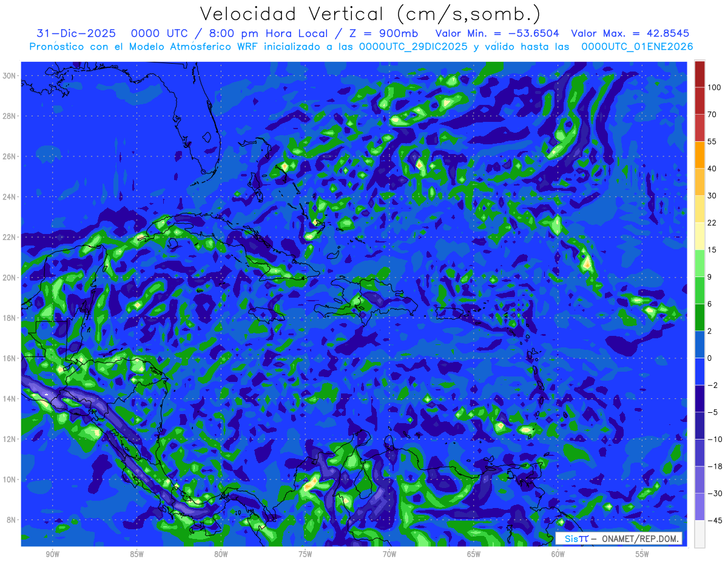728x562 pixels.
Task: Pick the yellow swatch between 22 and 30
Action: coord(699,209)
